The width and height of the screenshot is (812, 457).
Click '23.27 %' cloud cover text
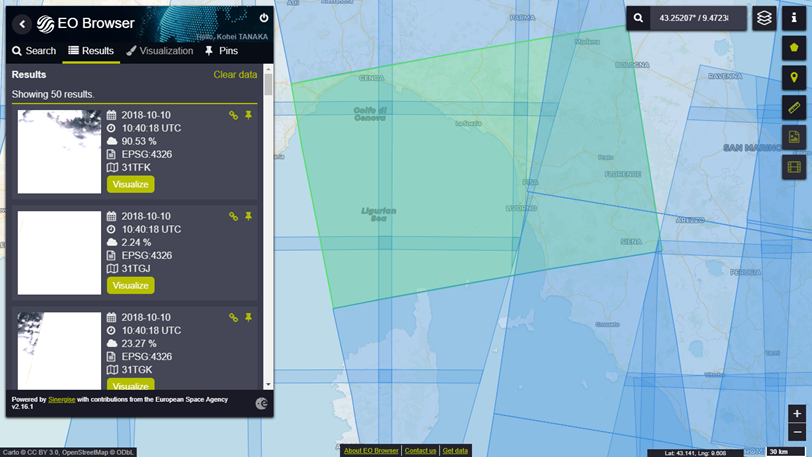[139, 343]
